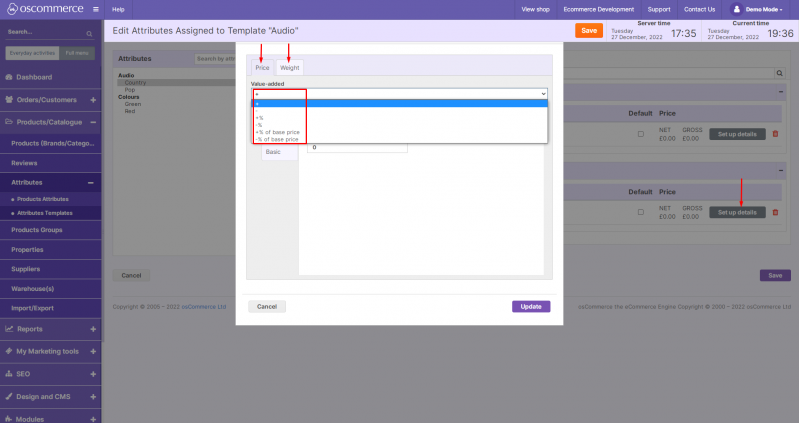Click the orange Save button in the header
Viewport: 799px width, 423px height.
[589, 31]
